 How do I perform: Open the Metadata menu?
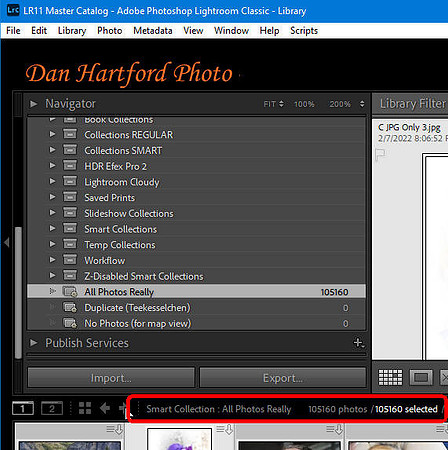point(153,31)
